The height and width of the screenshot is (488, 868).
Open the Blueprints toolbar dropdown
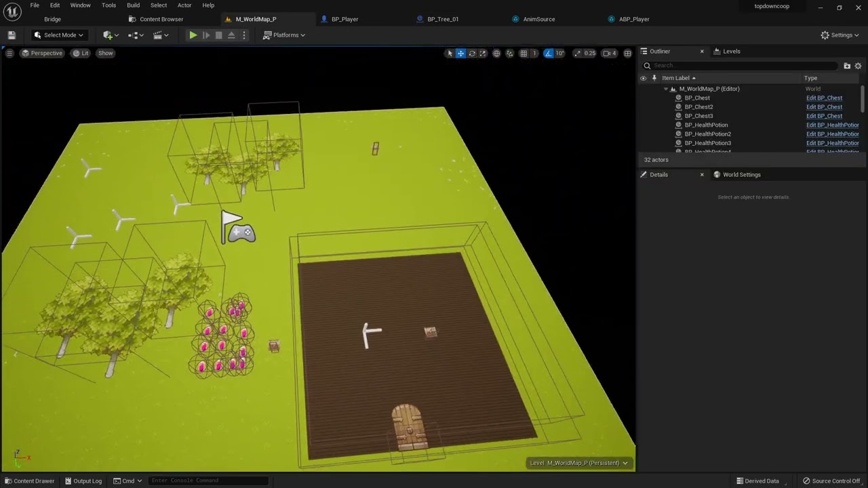pos(136,35)
